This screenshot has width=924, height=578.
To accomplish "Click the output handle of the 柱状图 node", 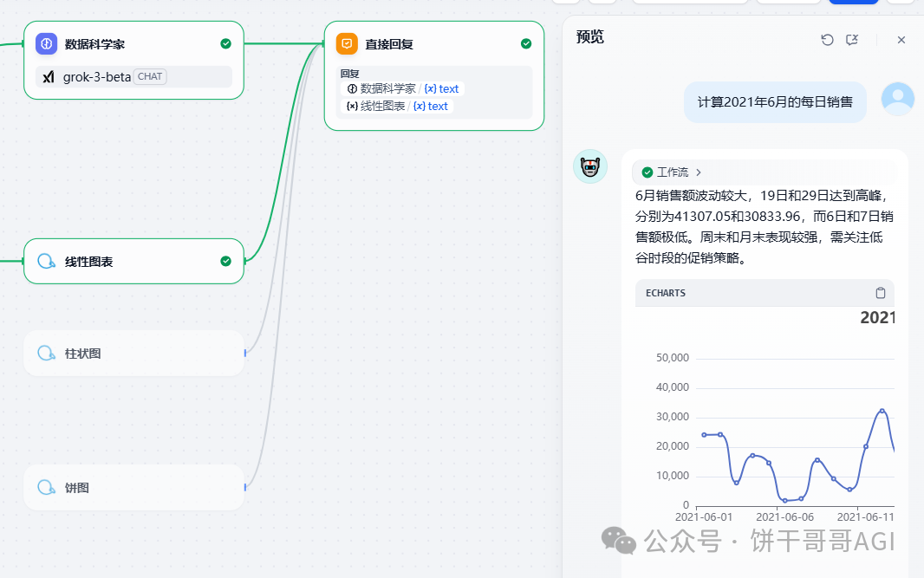I will [x=244, y=353].
